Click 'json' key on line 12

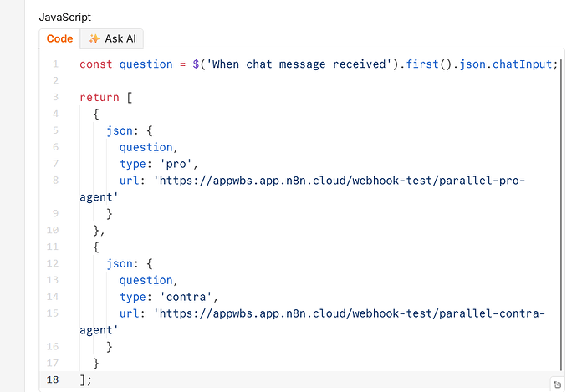coord(120,263)
